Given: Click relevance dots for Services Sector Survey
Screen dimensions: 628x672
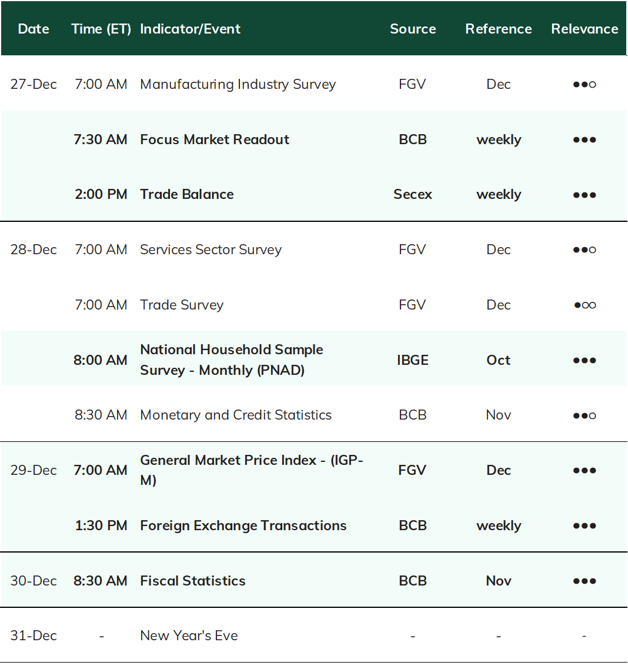Looking at the screenshot, I should coord(584,250).
